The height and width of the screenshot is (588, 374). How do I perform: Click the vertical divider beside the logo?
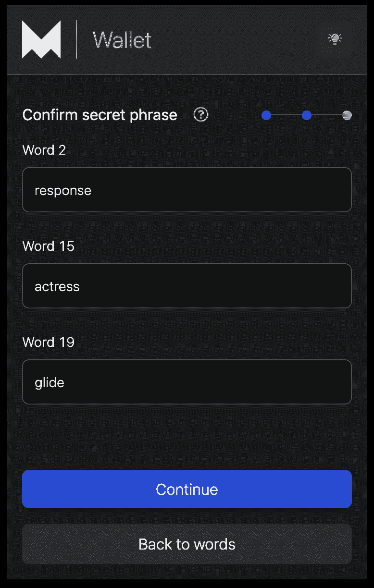76,39
